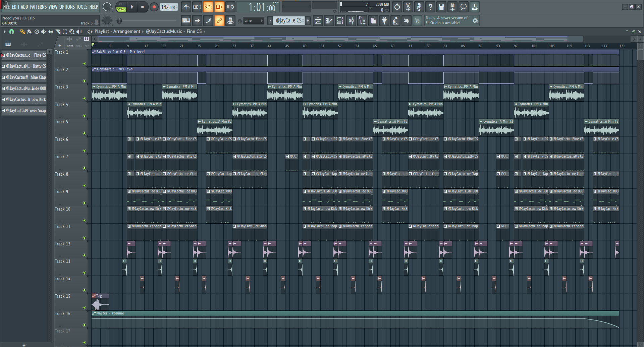Select the Tag audio clip on Track 15
644x347 pixels.
[100, 302]
